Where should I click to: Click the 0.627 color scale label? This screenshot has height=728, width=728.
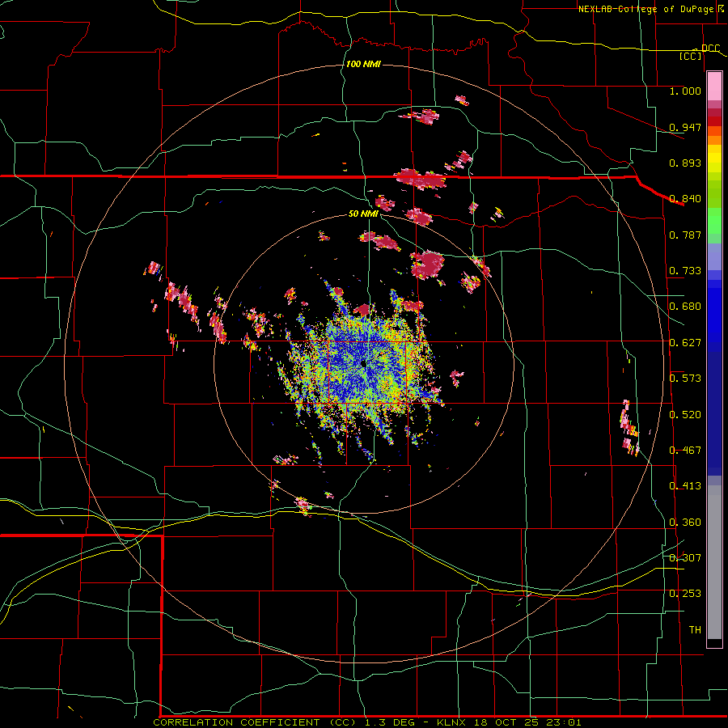(685, 343)
